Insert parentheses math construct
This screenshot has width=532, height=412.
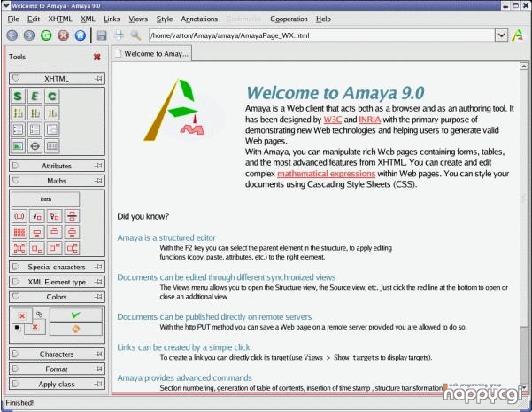coord(19,216)
